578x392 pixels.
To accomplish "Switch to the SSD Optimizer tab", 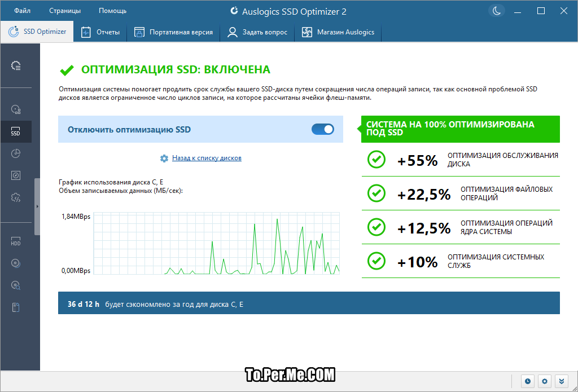I will tap(37, 32).
